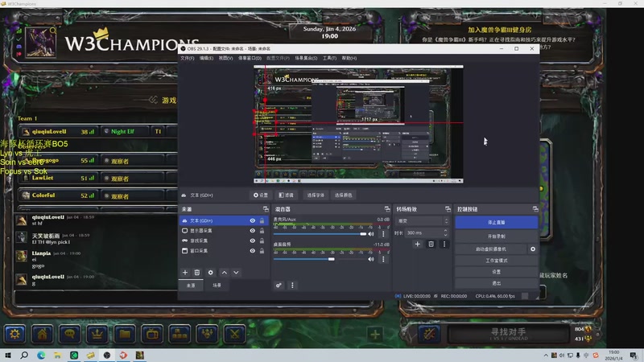Open transition properties three-dot menu

pos(444,244)
